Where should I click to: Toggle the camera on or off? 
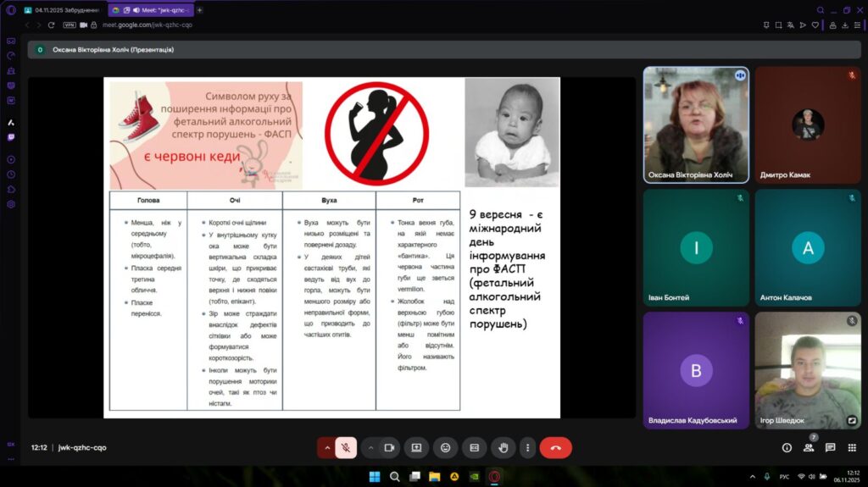click(390, 447)
